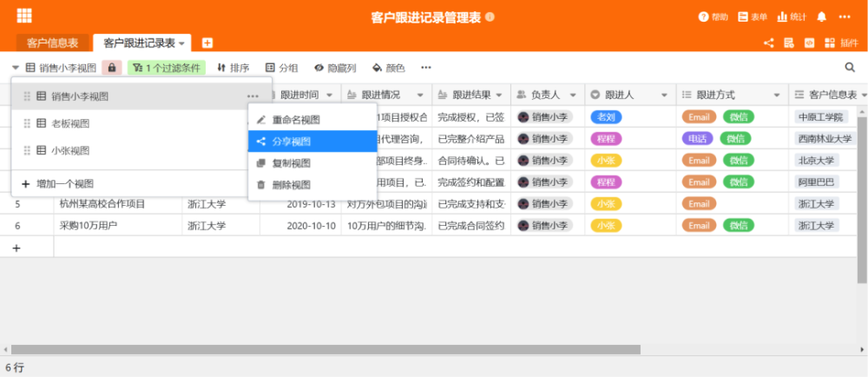Select 老板视图 in the view list
The width and height of the screenshot is (868, 377).
(x=70, y=123)
